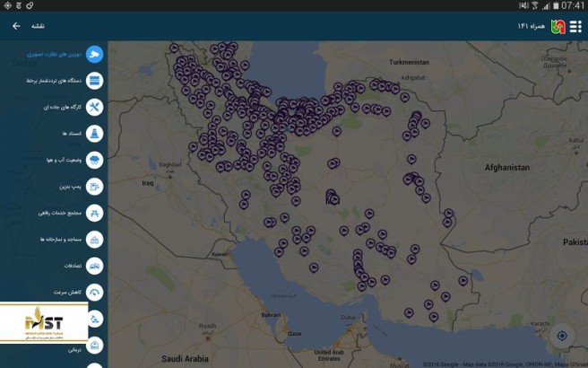Go back with the arrow icon

(16, 26)
